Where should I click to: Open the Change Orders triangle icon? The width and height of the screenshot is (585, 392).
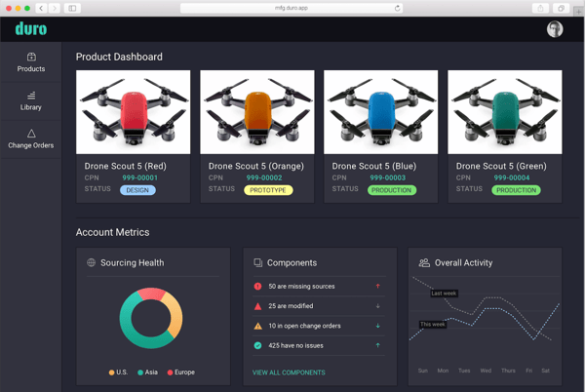tap(31, 134)
